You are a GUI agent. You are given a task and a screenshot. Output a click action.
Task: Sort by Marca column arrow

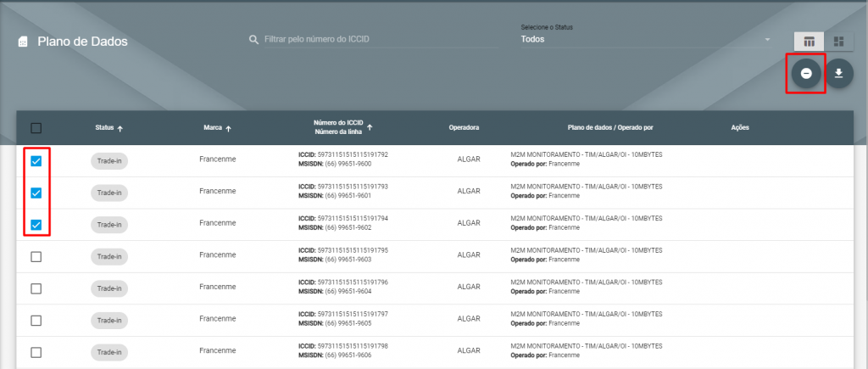(x=228, y=128)
